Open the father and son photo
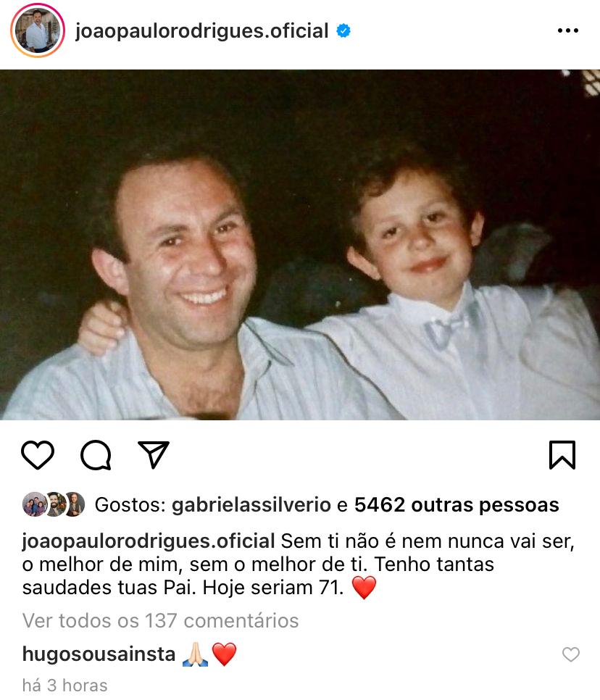The image size is (600, 700). [x=300, y=245]
